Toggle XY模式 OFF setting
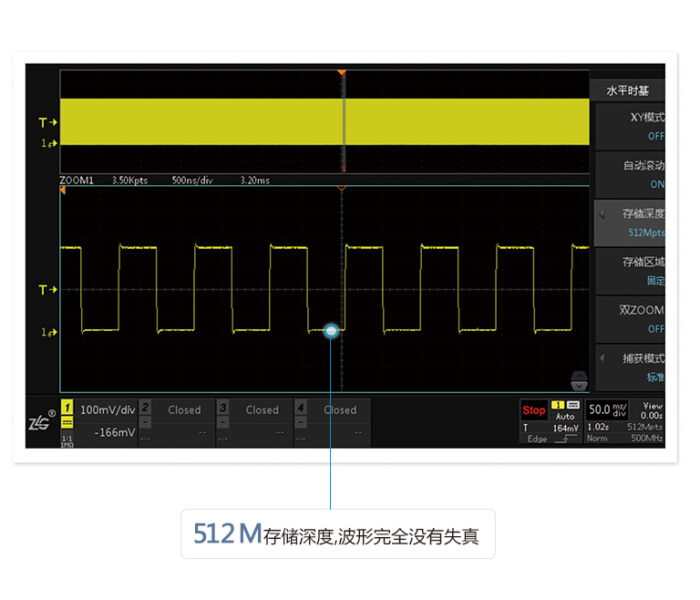Screen dimensions: 700x600 630,126
